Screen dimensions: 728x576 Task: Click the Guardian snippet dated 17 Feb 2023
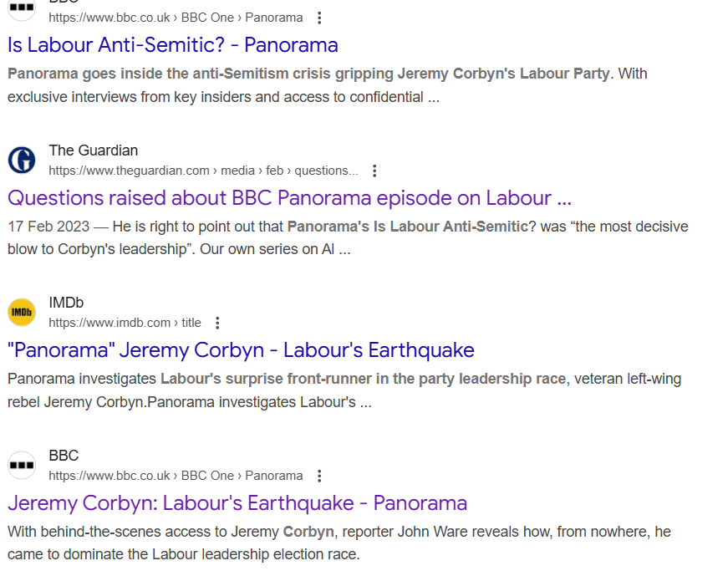(348, 237)
